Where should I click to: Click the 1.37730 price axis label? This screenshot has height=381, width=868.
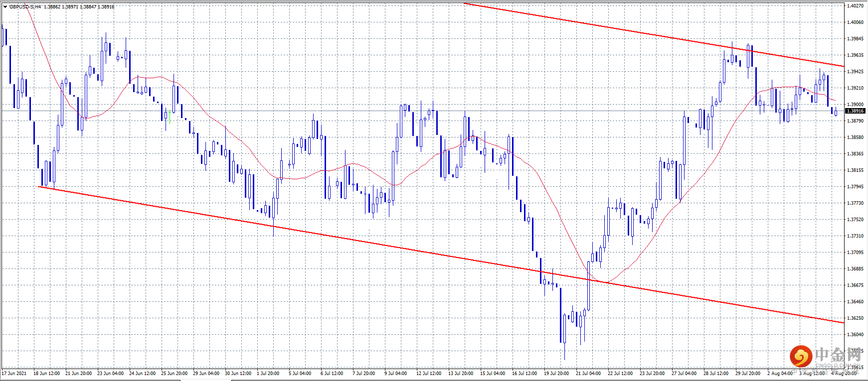855,203
